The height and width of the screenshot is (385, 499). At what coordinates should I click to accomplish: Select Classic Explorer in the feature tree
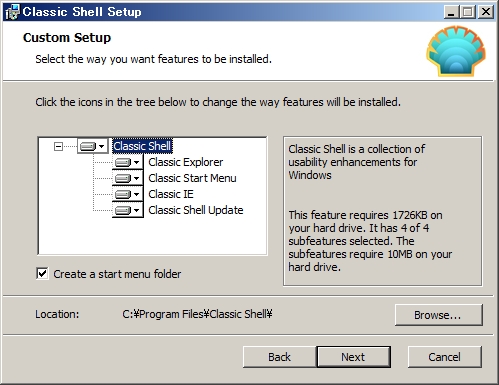pyautogui.click(x=186, y=162)
